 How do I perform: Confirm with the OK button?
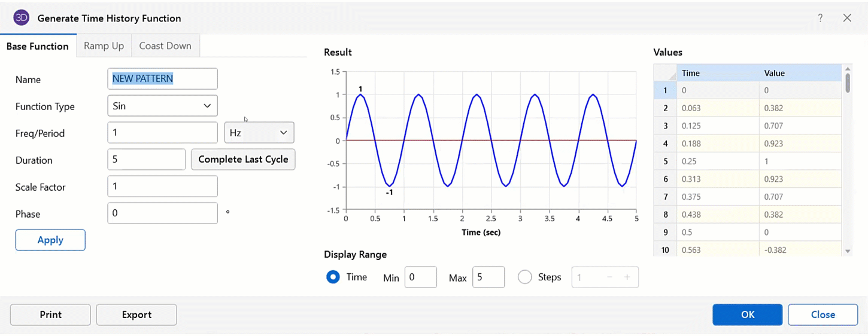[747, 314]
